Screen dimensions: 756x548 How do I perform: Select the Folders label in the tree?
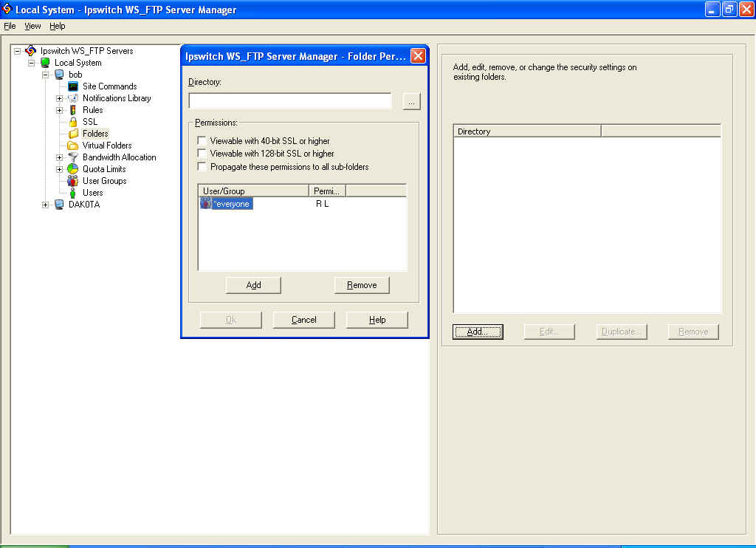point(95,134)
